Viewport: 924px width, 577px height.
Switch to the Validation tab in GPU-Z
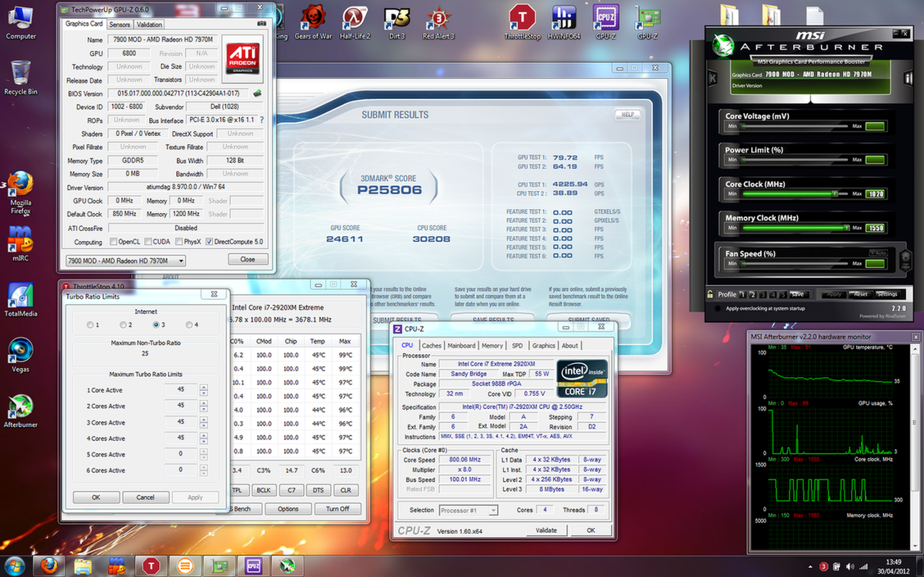(x=149, y=24)
